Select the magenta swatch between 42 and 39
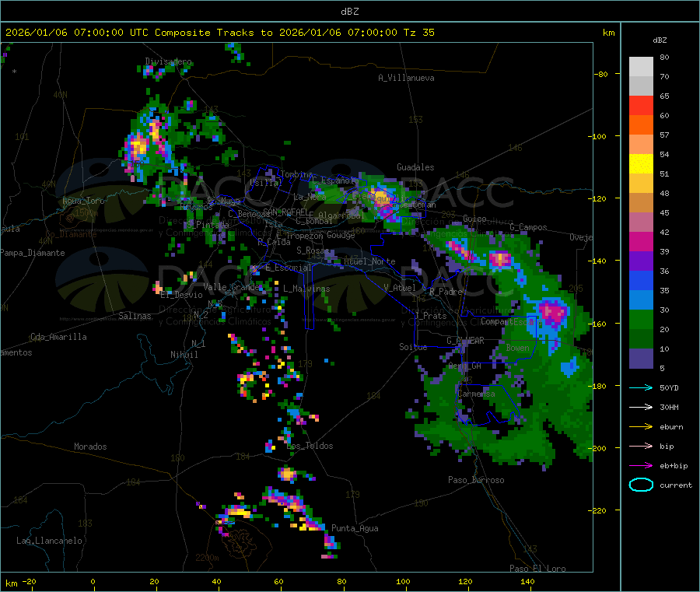Image resolution: width=700 pixels, height=592 pixels. click(641, 241)
